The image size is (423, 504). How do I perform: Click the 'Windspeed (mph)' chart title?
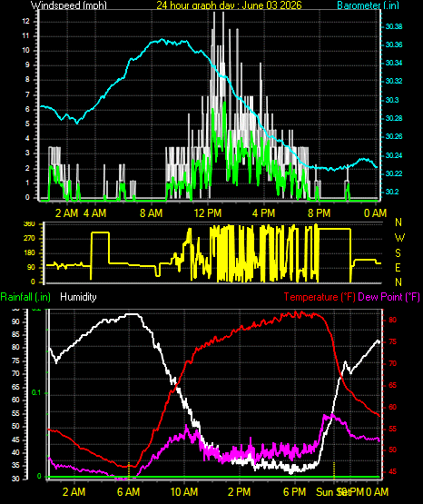click(69, 5)
